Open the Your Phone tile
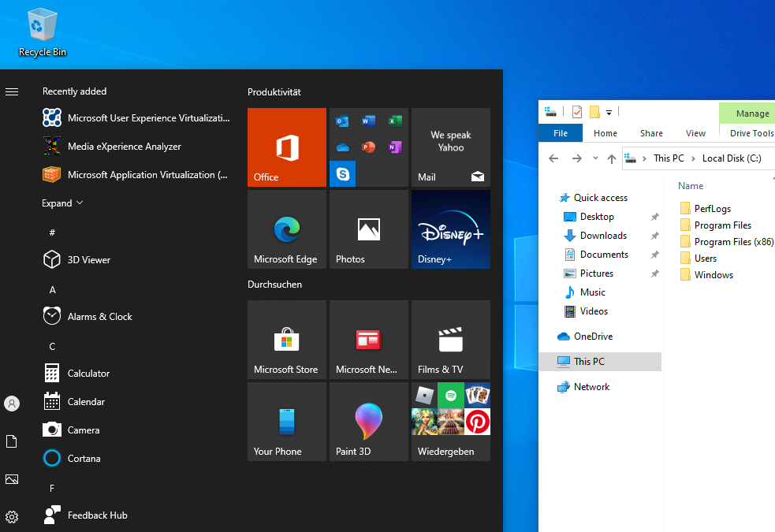775x532 pixels. point(287,422)
